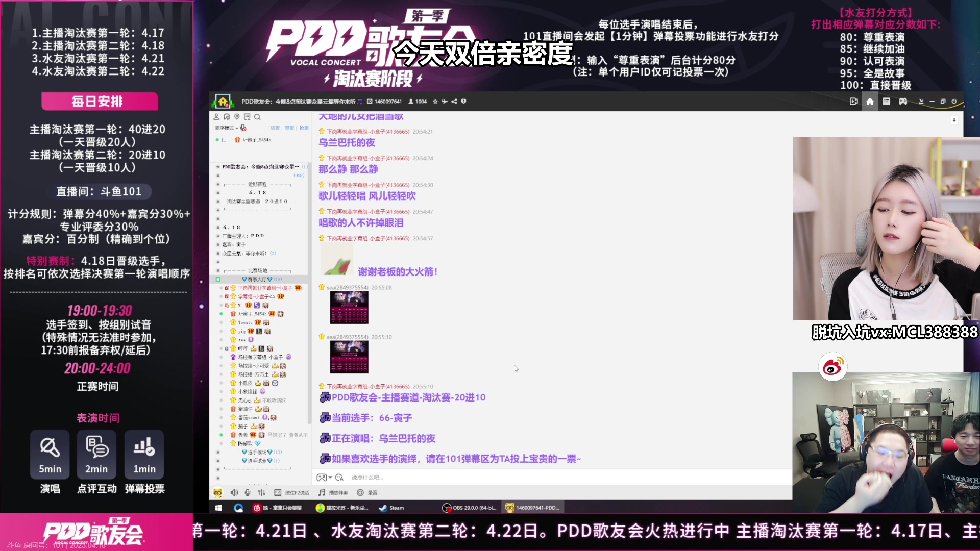Open the chat history bubble icon
This screenshot has height=551, width=980.
227,117
